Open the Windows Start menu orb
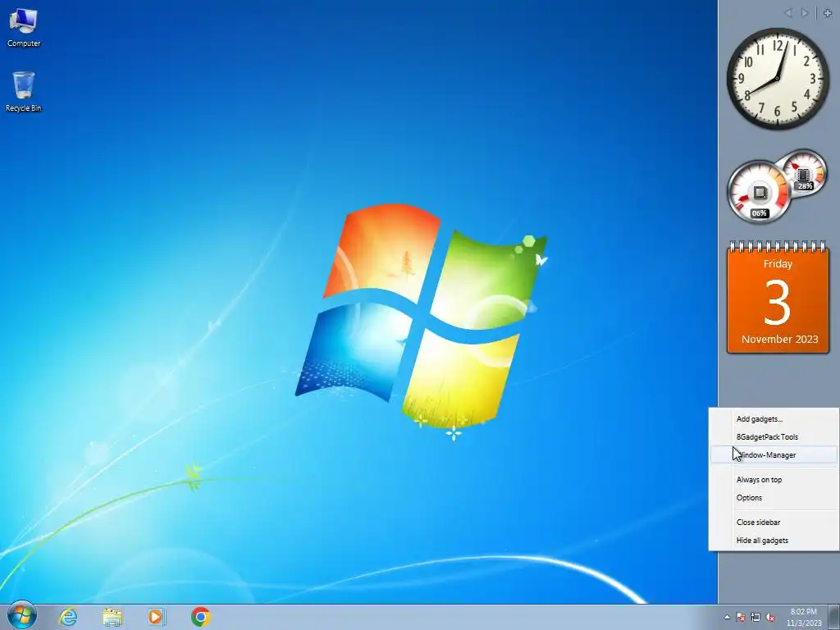 (x=21, y=615)
